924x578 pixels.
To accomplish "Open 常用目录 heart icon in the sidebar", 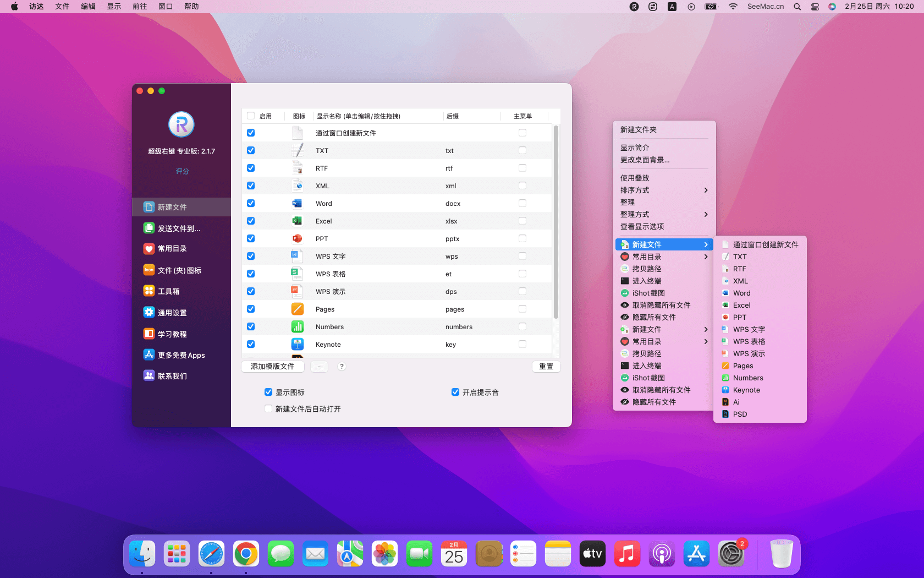I will coord(149,249).
